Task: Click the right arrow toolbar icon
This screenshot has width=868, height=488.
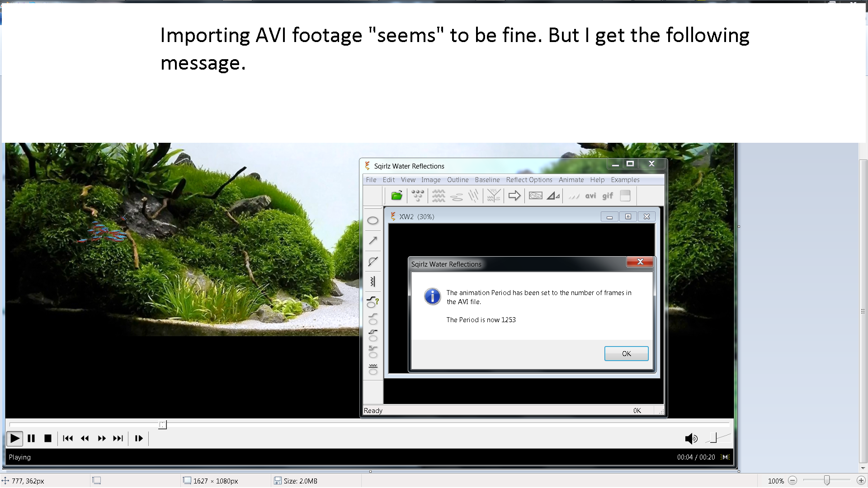Action: tap(514, 196)
